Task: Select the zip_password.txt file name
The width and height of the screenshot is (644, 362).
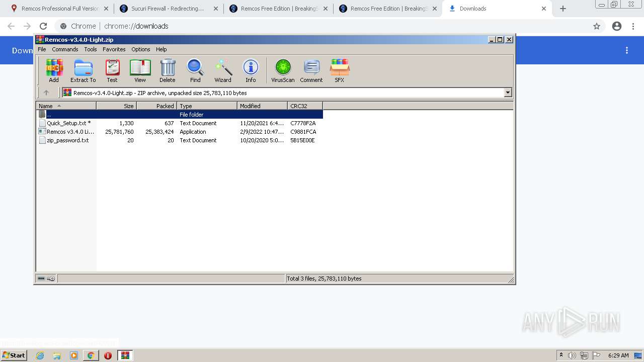Action: (68, 140)
